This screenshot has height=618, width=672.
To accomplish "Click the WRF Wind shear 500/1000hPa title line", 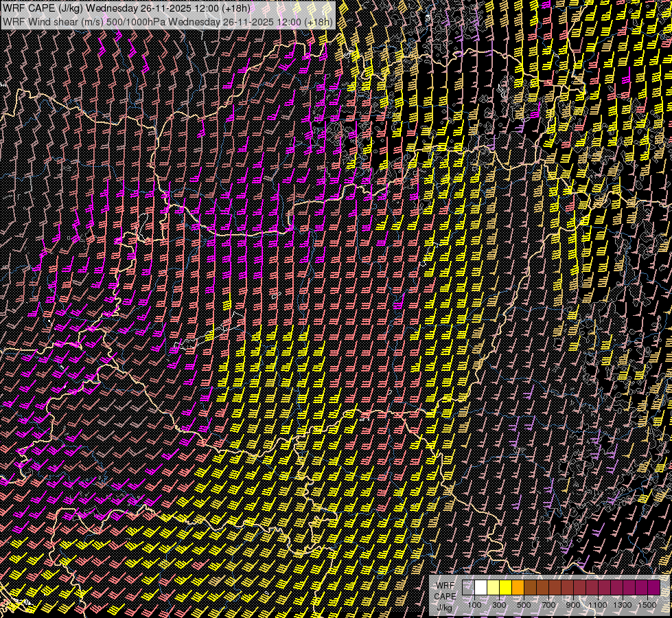I will [167, 22].
